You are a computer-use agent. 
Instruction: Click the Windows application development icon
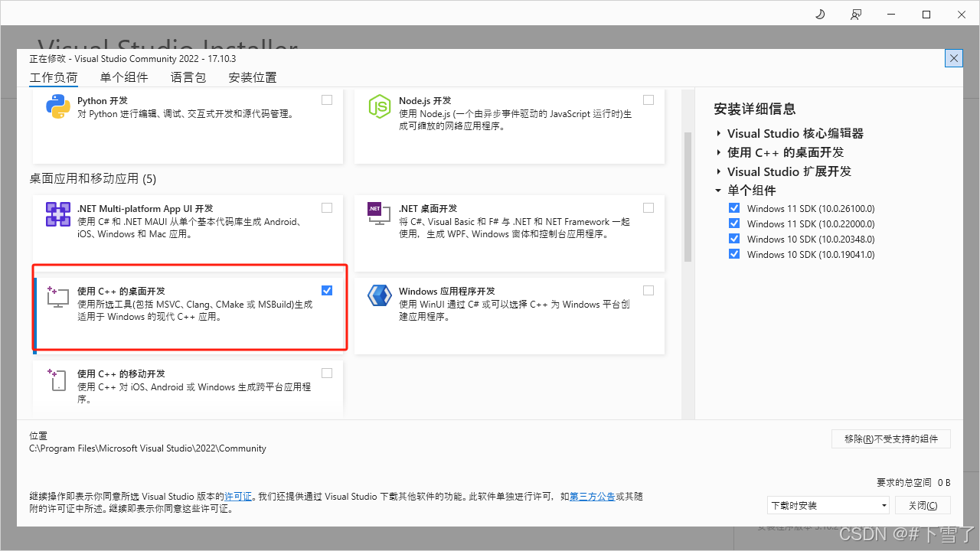[380, 295]
